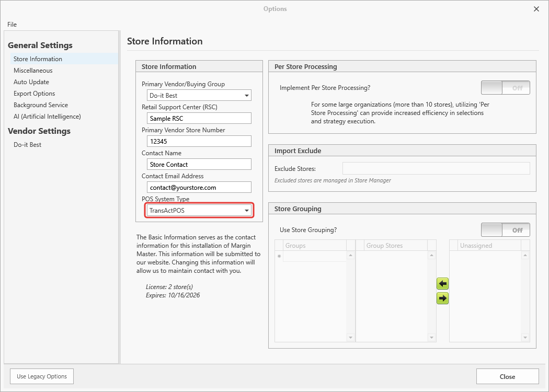Image resolution: width=549 pixels, height=392 pixels.
Task: Click License: 2 store(s) text
Action: click(169, 286)
